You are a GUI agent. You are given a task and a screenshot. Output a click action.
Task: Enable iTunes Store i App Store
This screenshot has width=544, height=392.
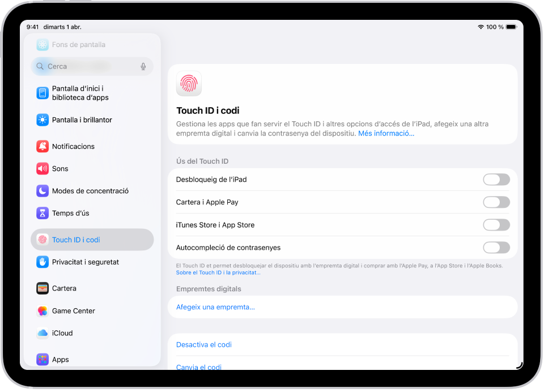(x=496, y=225)
